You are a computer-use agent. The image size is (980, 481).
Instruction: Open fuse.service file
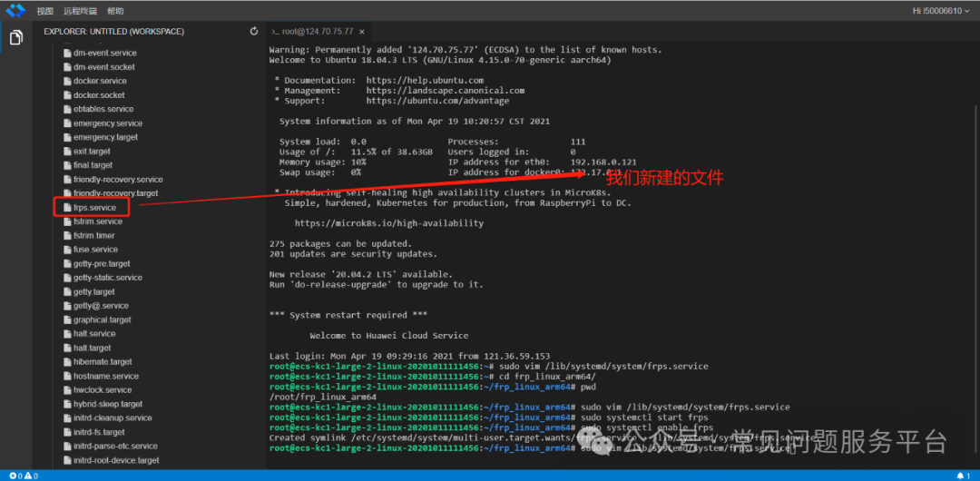[95, 250]
